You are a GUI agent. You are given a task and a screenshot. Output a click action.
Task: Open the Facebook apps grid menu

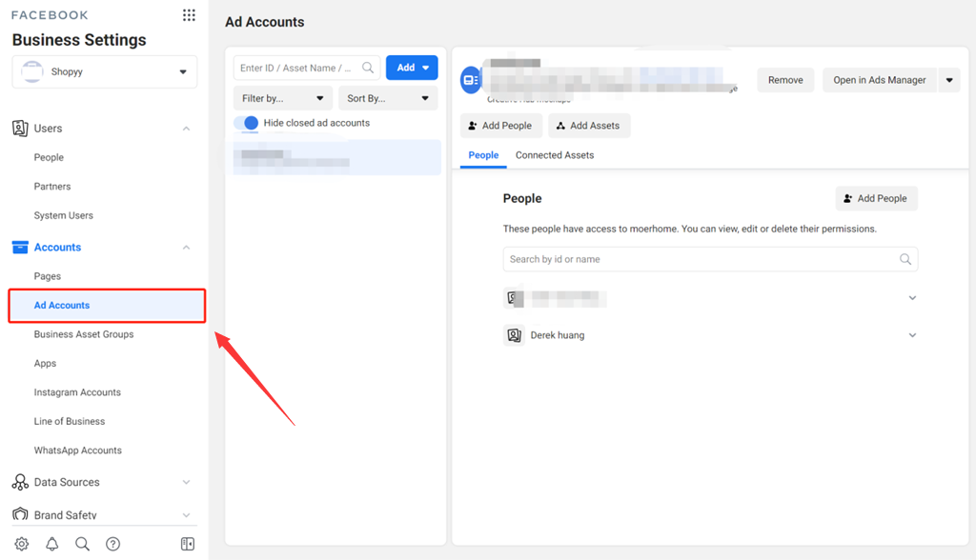pos(189,15)
